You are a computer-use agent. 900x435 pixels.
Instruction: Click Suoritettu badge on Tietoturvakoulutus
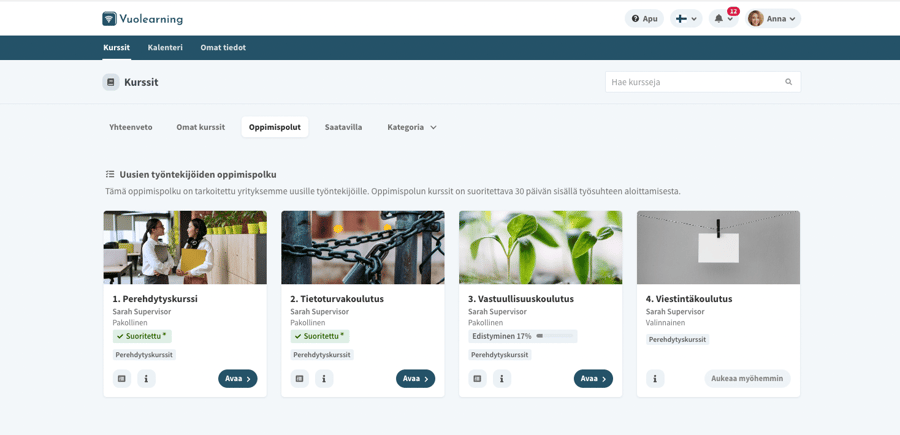[x=320, y=336]
